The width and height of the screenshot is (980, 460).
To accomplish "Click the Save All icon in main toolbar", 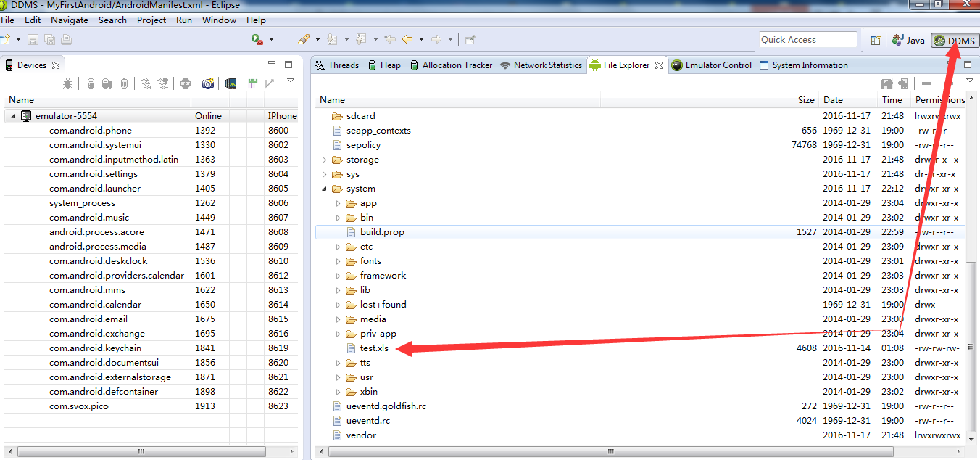I will click(x=49, y=39).
